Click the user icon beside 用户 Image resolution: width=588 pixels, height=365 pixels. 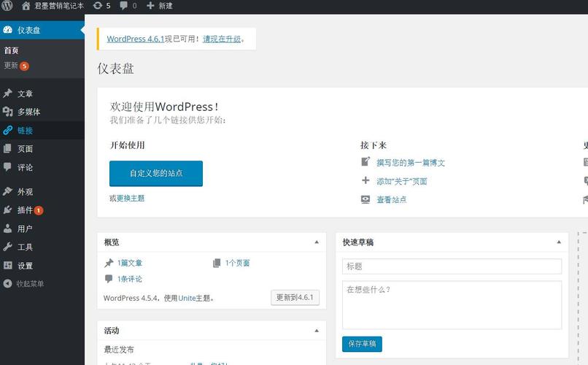(x=7, y=228)
